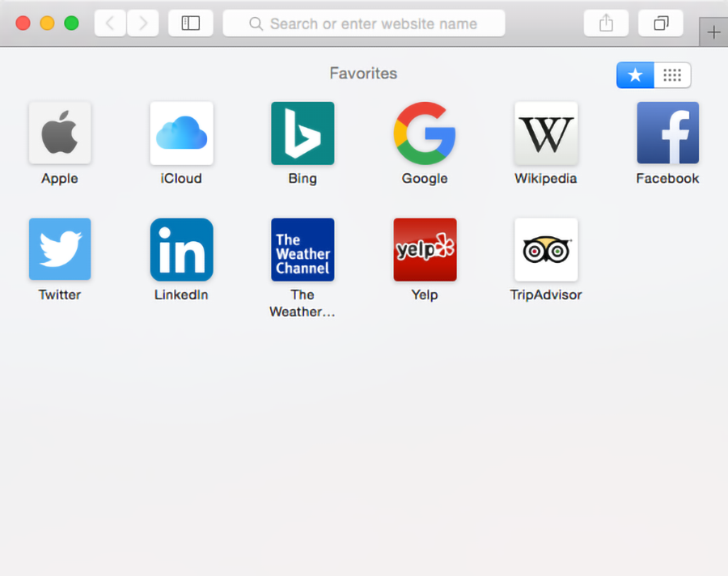The height and width of the screenshot is (576, 728).
Task: Open the Yelp favorite icon
Action: click(x=425, y=249)
